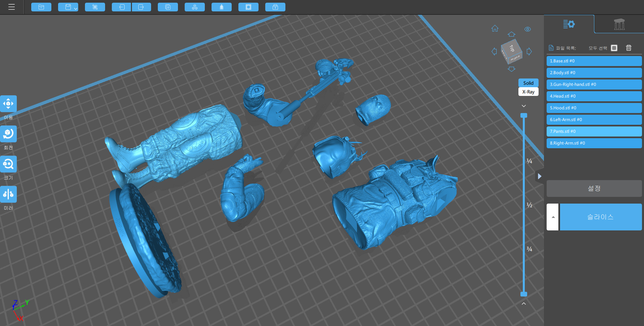Select 4.Head.stl #0 in file list

[594, 96]
